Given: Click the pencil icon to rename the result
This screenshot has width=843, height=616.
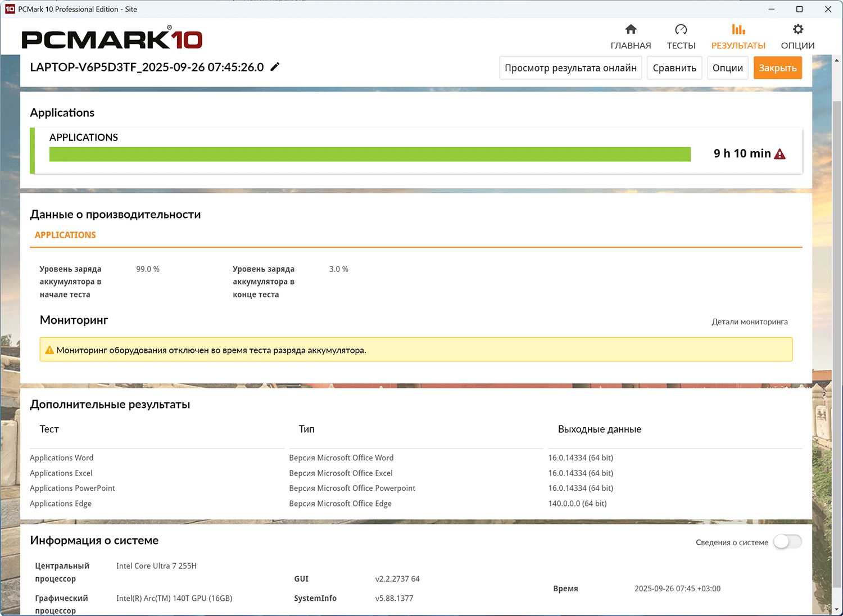Looking at the screenshot, I should coord(275,67).
